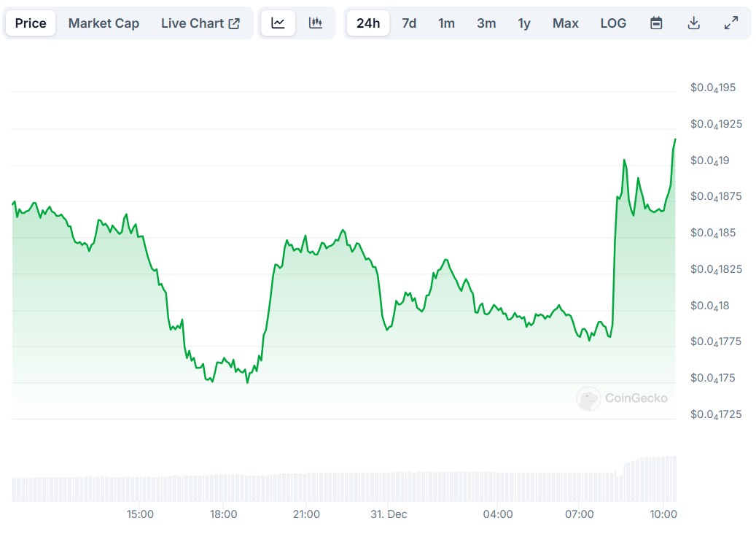The width and height of the screenshot is (756, 534).
Task: Click the 31. Dec time axis label
Action: [x=389, y=514]
